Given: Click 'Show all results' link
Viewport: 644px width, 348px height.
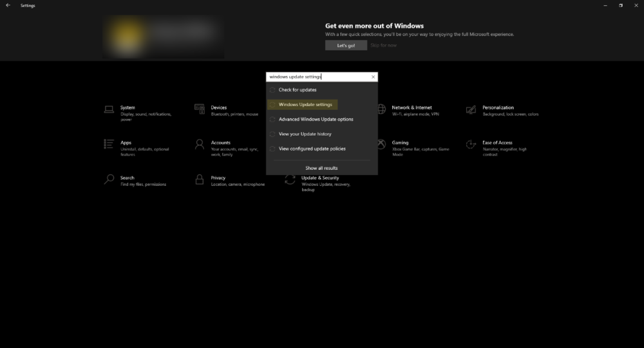Looking at the screenshot, I should tap(321, 168).
